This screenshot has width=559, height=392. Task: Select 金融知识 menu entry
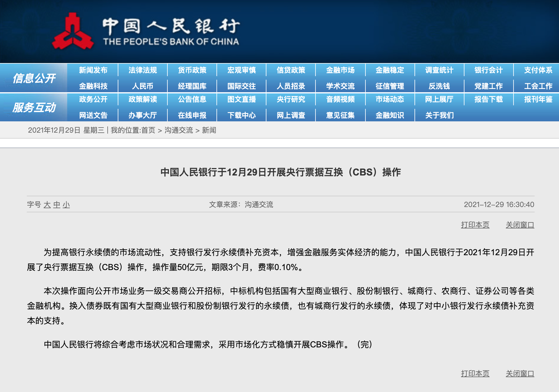[x=390, y=115]
